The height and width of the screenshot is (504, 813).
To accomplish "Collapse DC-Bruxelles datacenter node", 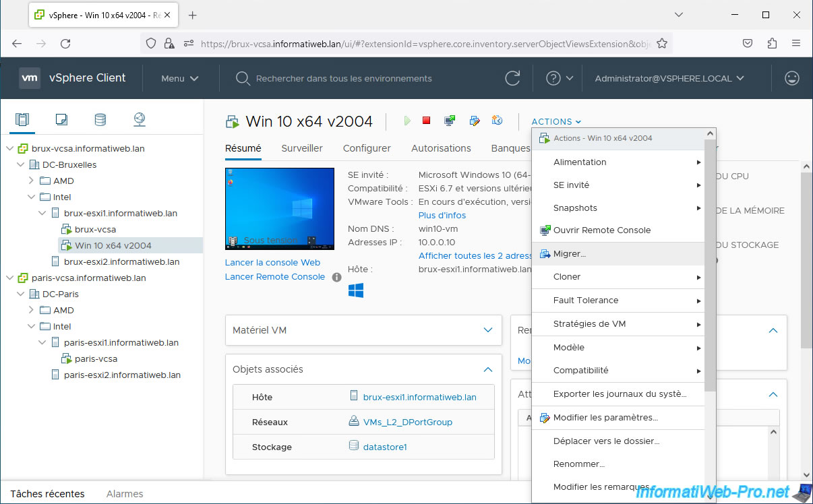I will (x=20, y=164).
